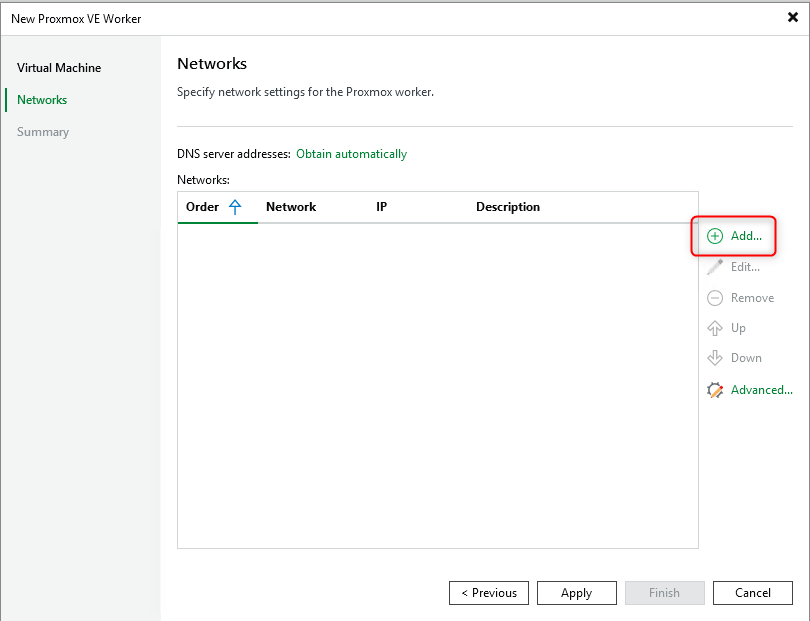Click the Previous button
The height and width of the screenshot is (621, 810).
(489, 592)
